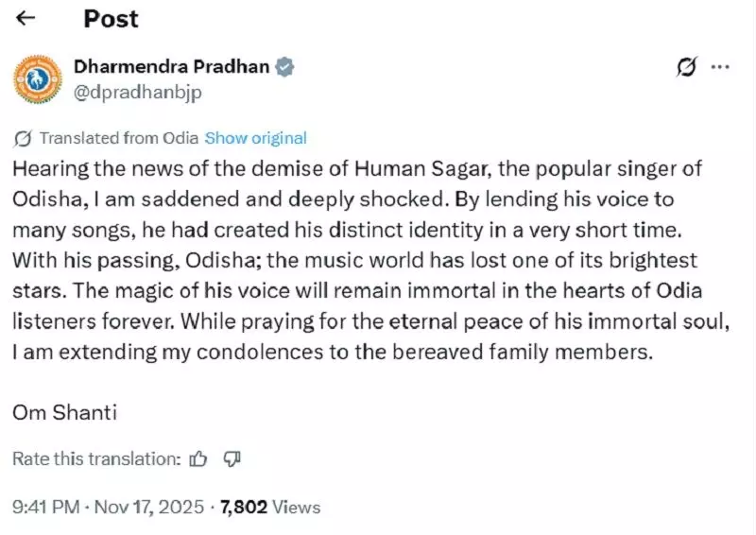Image resolution: width=756 pixels, height=535 pixels.
Task: Show original Odia text
Action: (255, 138)
